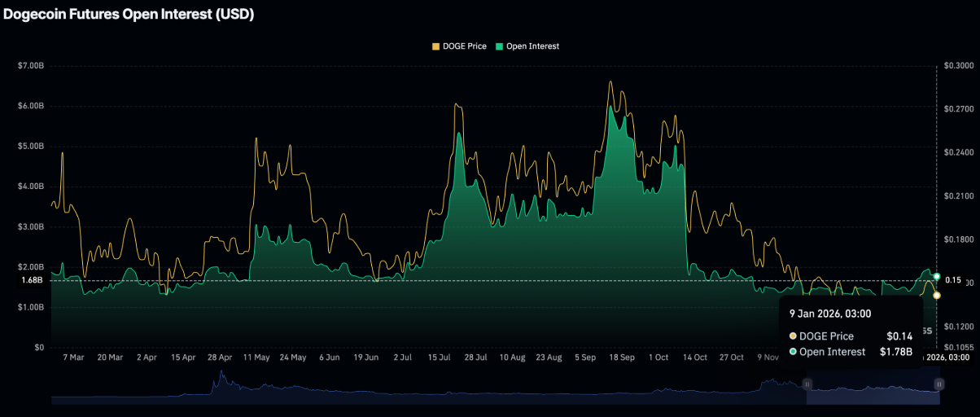
Task: Select the yellow DOGE Price point marker
Action: click(x=937, y=295)
